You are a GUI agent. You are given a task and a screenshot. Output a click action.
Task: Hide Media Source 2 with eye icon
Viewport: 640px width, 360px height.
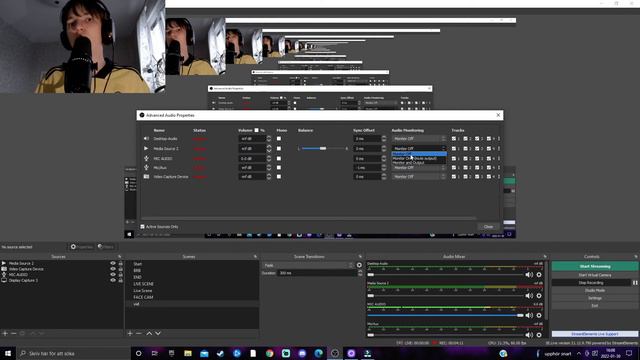(113, 264)
